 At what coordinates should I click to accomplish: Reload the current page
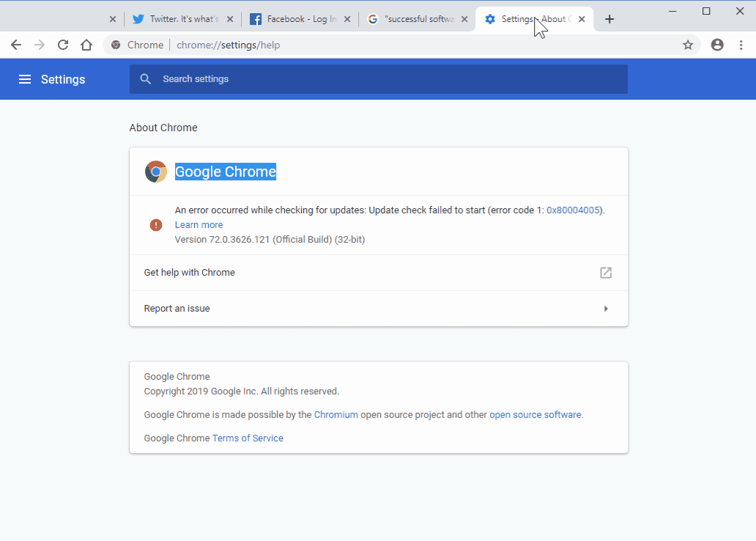tap(63, 45)
